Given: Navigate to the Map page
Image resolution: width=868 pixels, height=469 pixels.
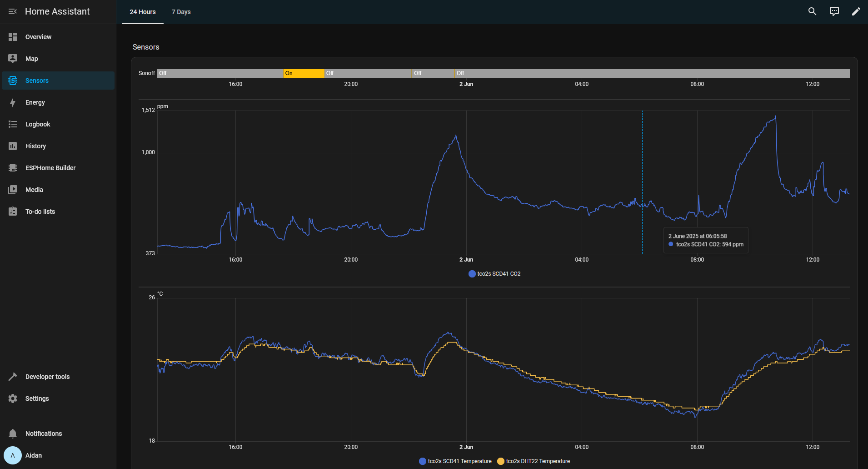Looking at the screenshot, I should [31, 59].
